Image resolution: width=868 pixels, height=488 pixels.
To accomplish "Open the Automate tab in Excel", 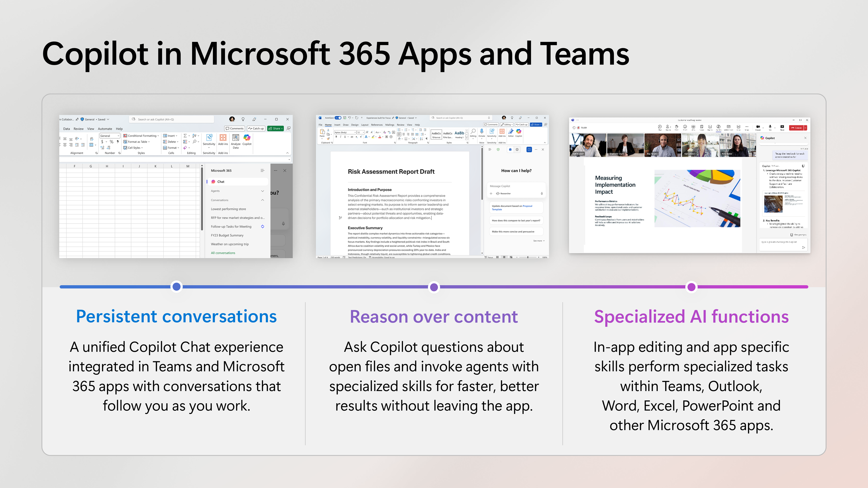I will [105, 129].
